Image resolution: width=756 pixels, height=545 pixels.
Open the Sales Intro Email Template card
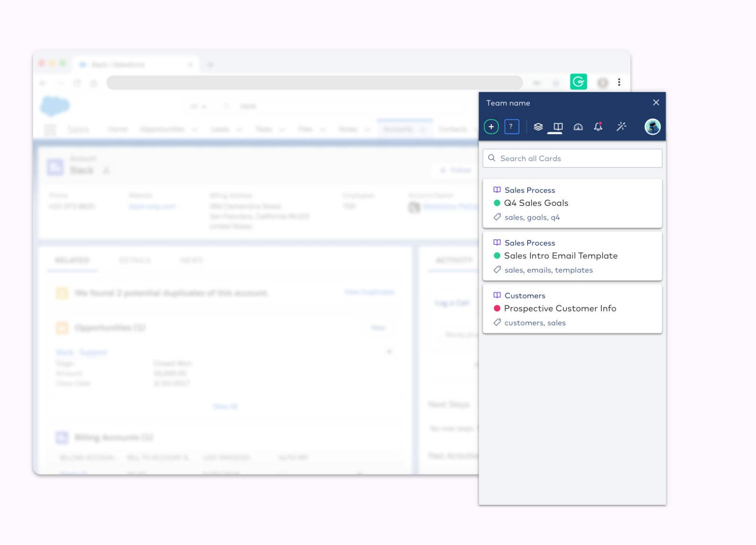(572, 256)
